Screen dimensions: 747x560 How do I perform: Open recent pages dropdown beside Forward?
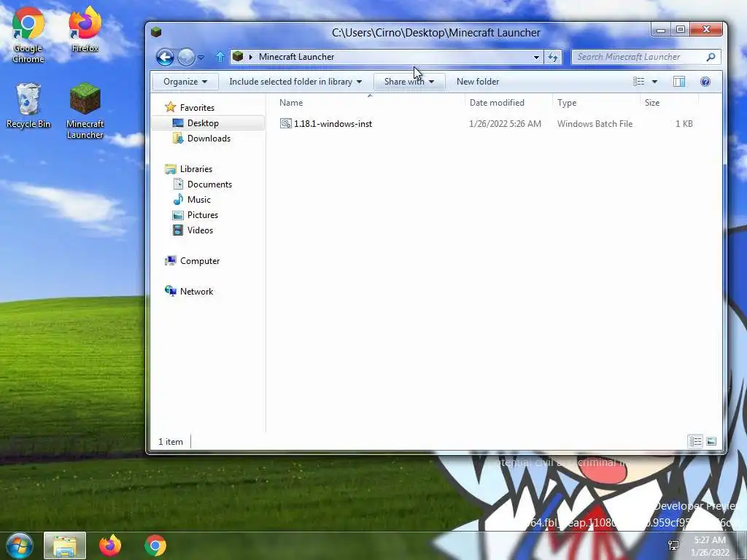click(x=201, y=57)
